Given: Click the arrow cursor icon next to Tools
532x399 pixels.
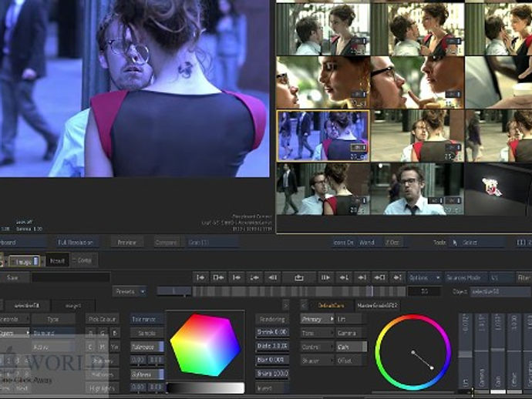Looking at the screenshot, I should pos(455,243).
